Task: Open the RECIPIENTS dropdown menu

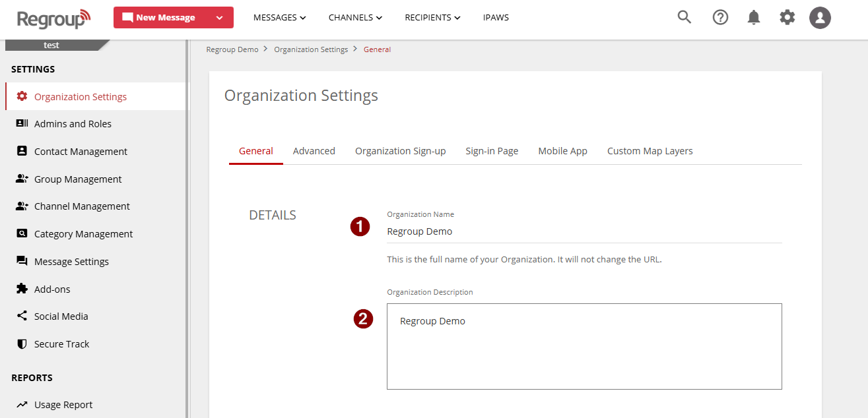Action: [x=432, y=18]
